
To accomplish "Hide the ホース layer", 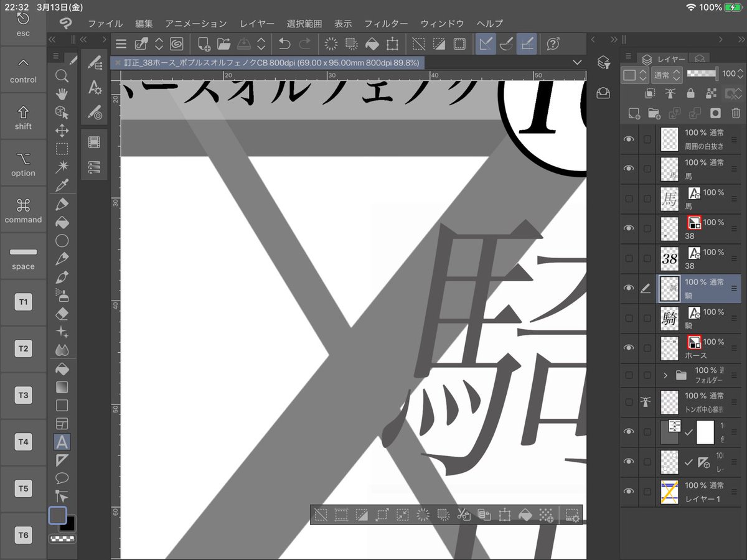I will point(629,348).
